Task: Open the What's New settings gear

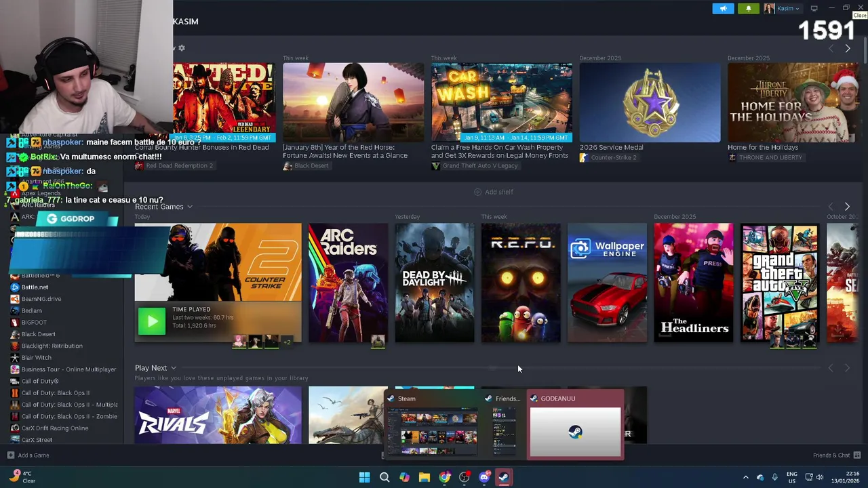Action: tap(181, 48)
